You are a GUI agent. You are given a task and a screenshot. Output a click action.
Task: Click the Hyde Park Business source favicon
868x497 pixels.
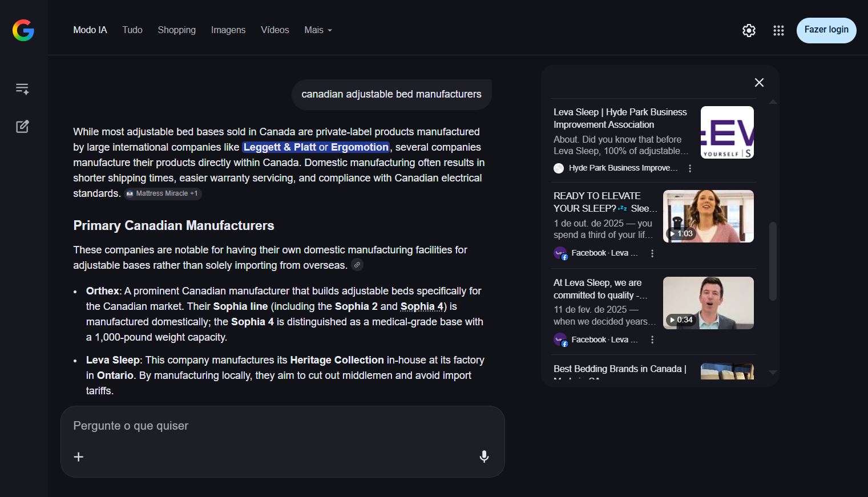click(x=559, y=168)
